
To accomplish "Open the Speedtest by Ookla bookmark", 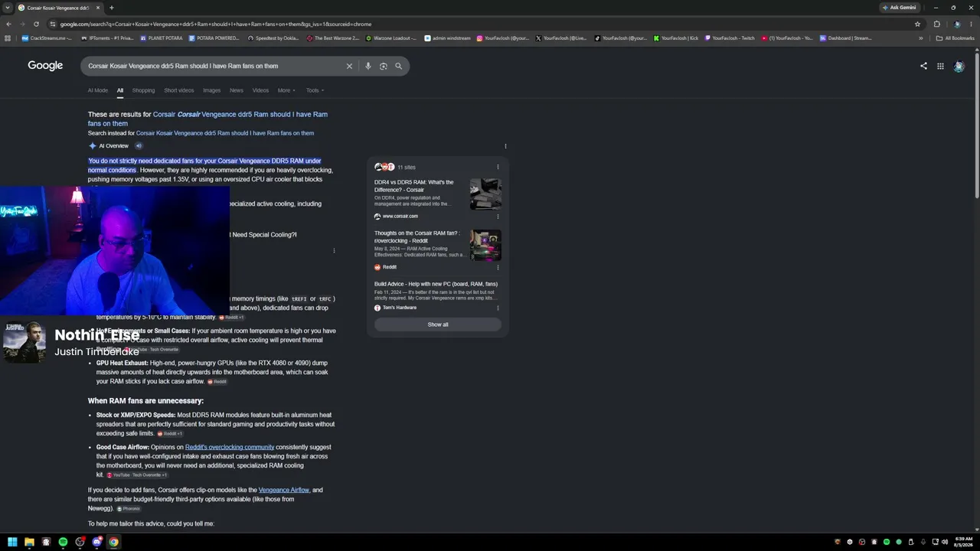I will pos(273,37).
